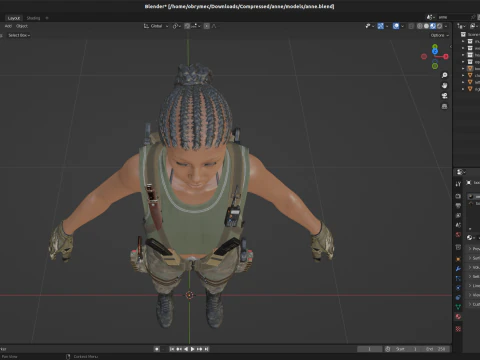Screen dimensions: 480x360
Task: Toggle X-ray mode
Action: click(411, 26)
